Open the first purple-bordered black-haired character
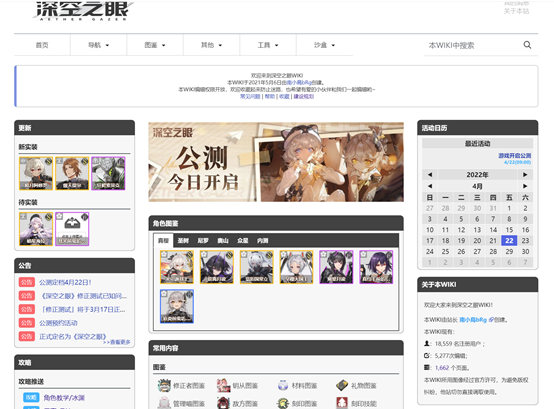Screen dimensions: 554x409 tap(336, 267)
